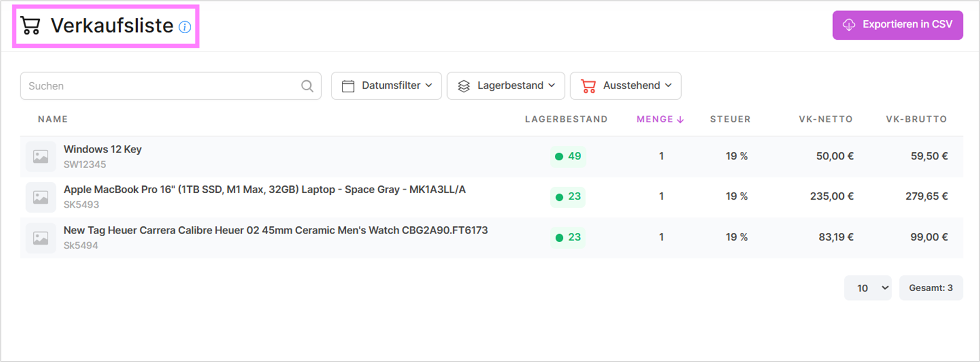The width and height of the screenshot is (980, 362).
Task: Click the net price 50,00 €
Action: tap(835, 156)
